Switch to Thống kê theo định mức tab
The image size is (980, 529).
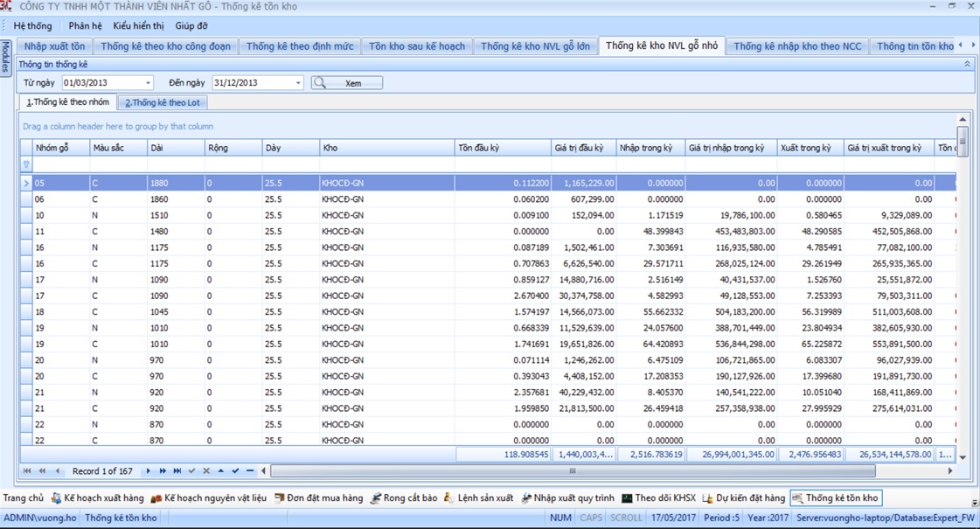pos(299,46)
